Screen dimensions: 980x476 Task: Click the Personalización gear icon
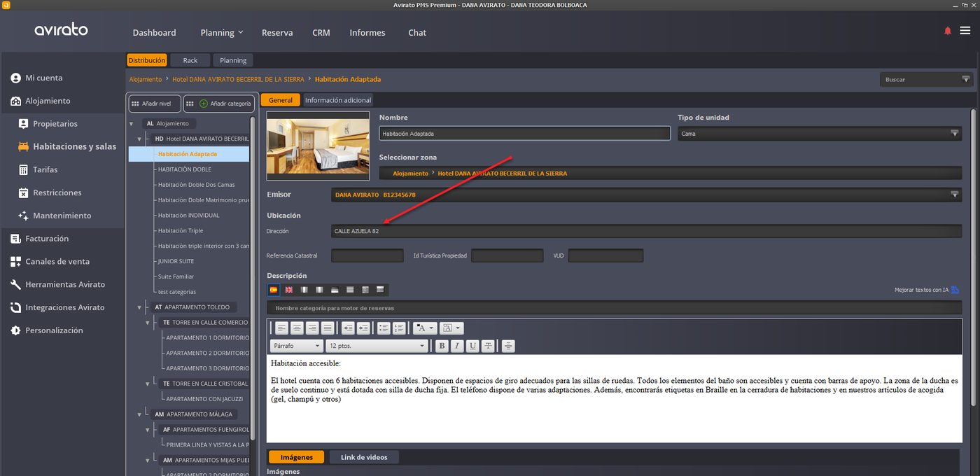coord(15,330)
